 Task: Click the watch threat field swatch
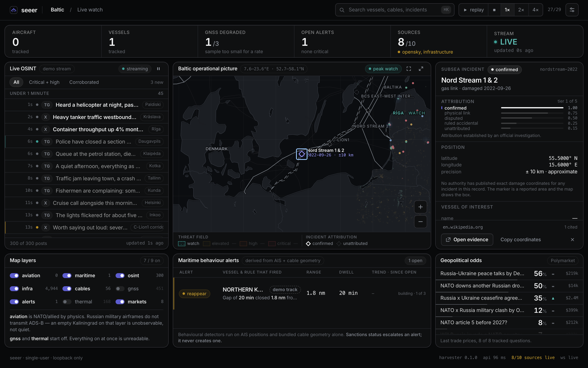(182, 244)
